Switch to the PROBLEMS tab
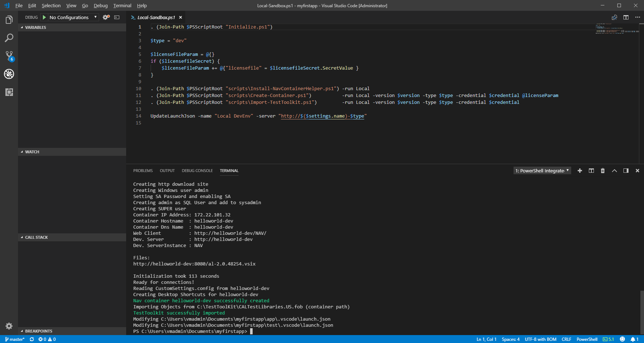The height and width of the screenshot is (343, 644). point(143,171)
